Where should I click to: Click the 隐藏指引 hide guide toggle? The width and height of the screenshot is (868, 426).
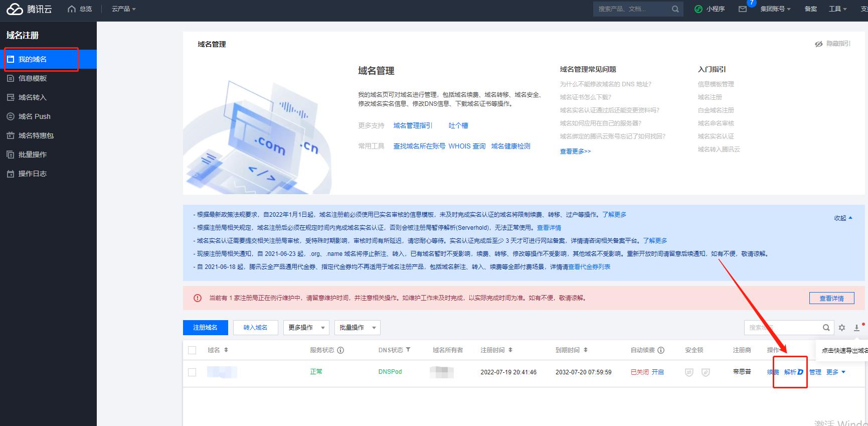click(x=832, y=44)
